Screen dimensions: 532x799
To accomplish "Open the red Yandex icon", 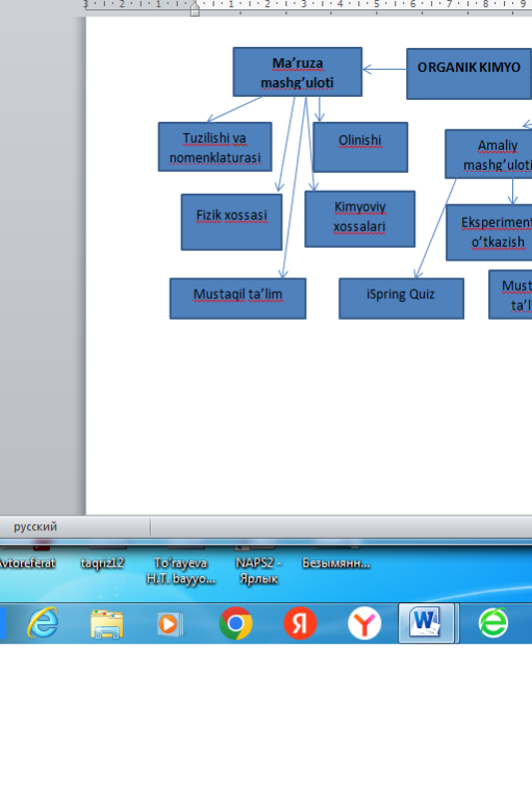I will click(x=299, y=623).
